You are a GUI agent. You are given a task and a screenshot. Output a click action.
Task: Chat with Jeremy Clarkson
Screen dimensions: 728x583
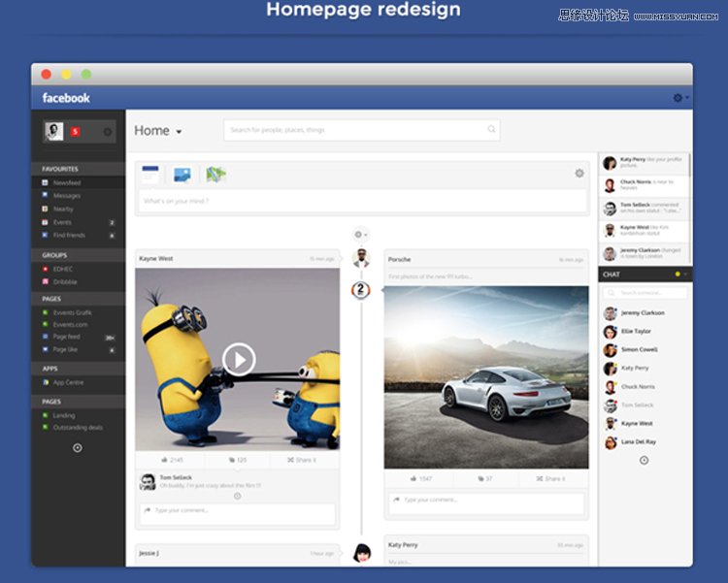pyautogui.click(x=644, y=313)
